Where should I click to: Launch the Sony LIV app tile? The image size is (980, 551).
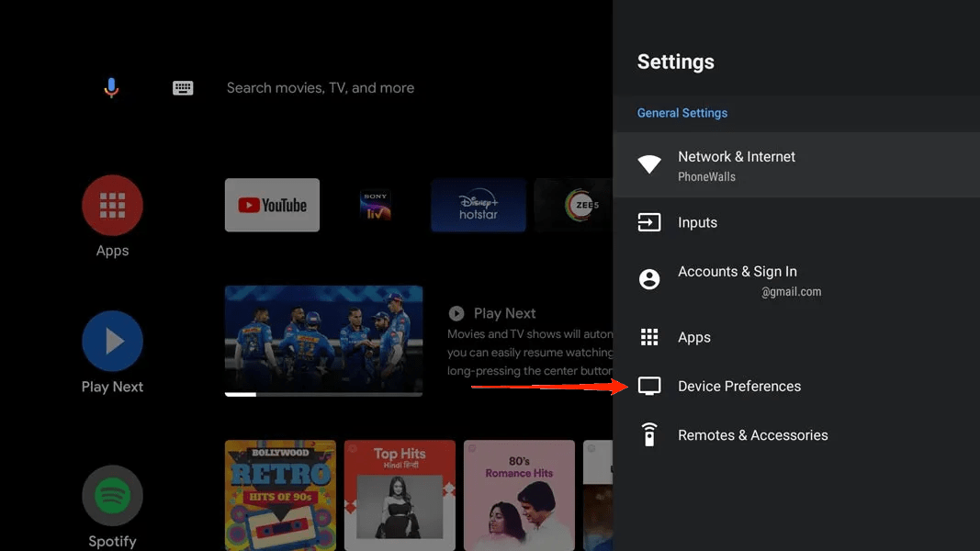tap(375, 205)
